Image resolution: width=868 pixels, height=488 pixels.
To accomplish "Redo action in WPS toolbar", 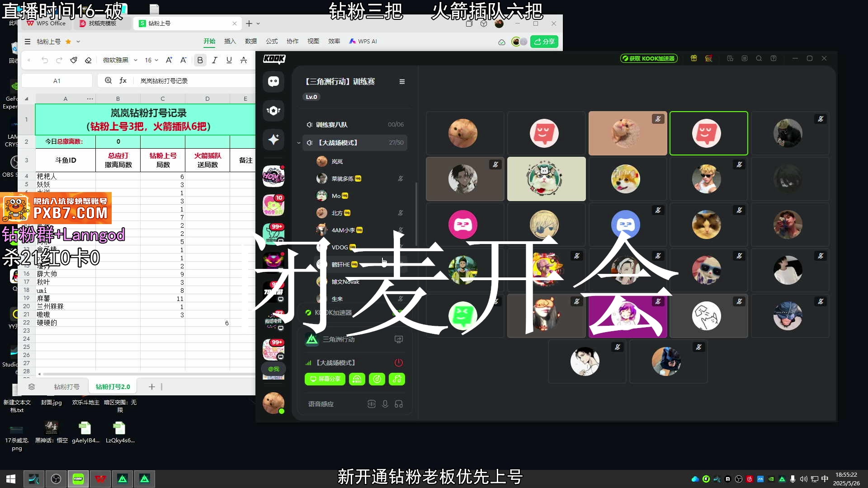I will [x=59, y=60].
